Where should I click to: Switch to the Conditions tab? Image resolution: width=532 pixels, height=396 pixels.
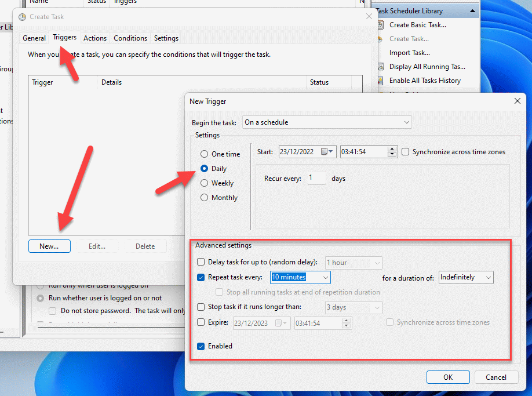130,38
